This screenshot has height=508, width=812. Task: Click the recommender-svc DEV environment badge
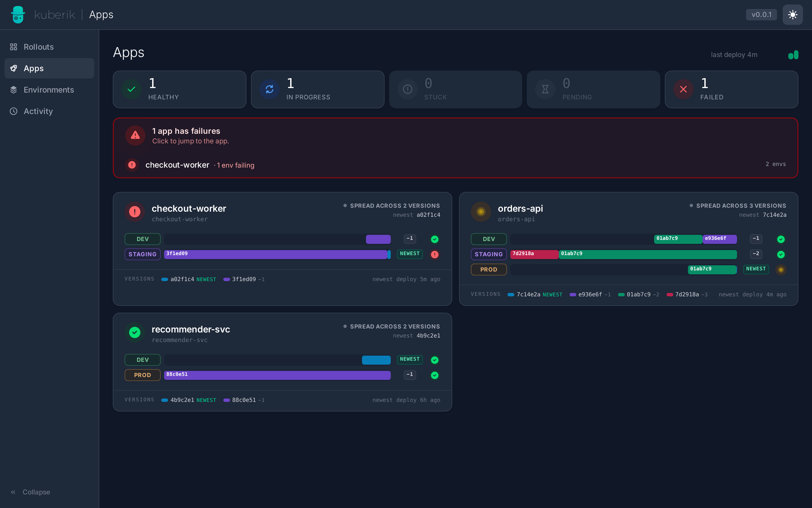pos(143,360)
